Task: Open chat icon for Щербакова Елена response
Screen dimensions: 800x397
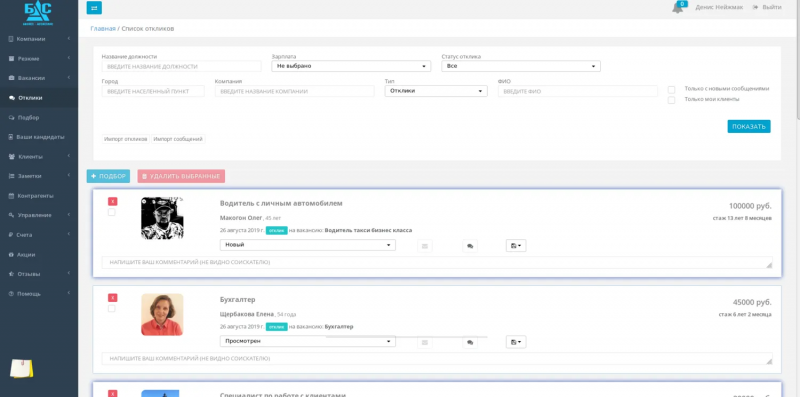Action: pos(470,342)
